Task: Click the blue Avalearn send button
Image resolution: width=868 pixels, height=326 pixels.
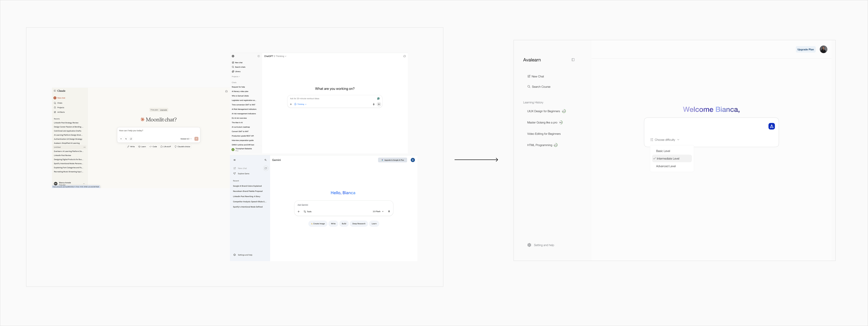Action: tap(771, 126)
